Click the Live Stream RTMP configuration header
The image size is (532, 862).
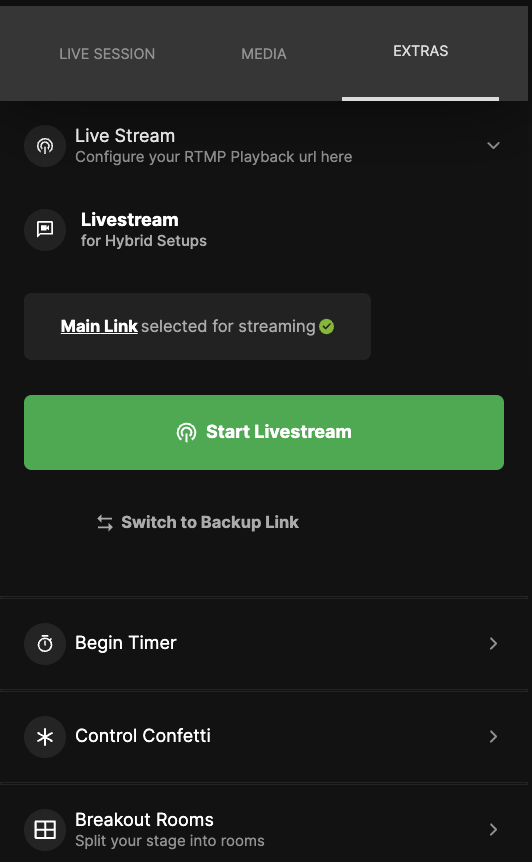tap(264, 146)
